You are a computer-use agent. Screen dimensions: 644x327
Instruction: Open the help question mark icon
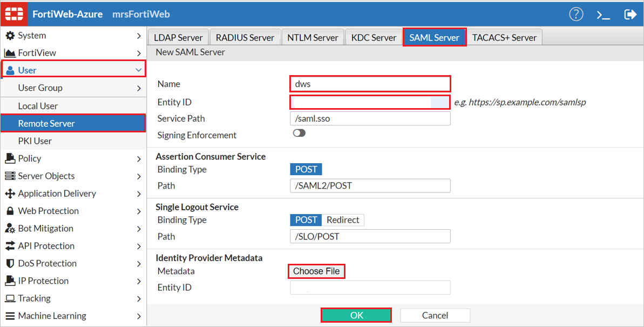(576, 15)
